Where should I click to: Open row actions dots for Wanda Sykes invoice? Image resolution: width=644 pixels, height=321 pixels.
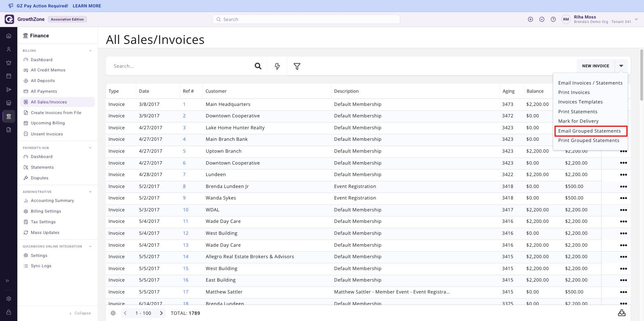623,198
